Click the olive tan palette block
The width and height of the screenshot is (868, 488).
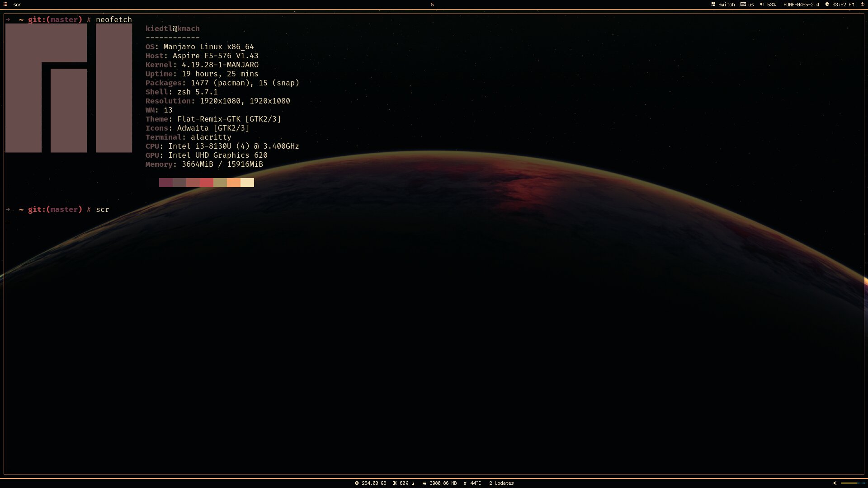220,183
